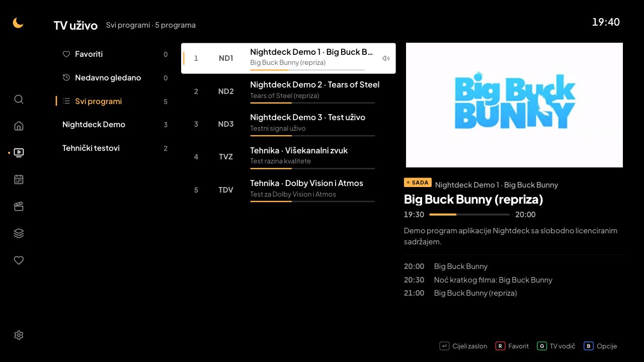Select channel Nightdeck Demo 1 row
The width and height of the screenshot is (644, 362).
pos(288,58)
